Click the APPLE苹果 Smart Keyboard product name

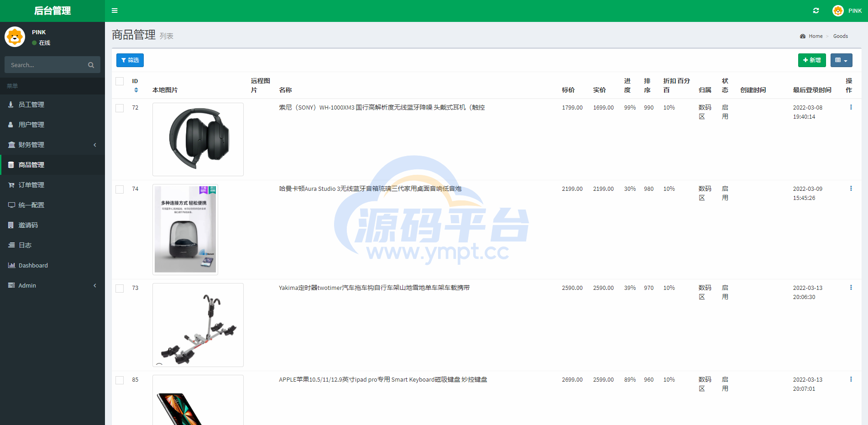tap(383, 379)
